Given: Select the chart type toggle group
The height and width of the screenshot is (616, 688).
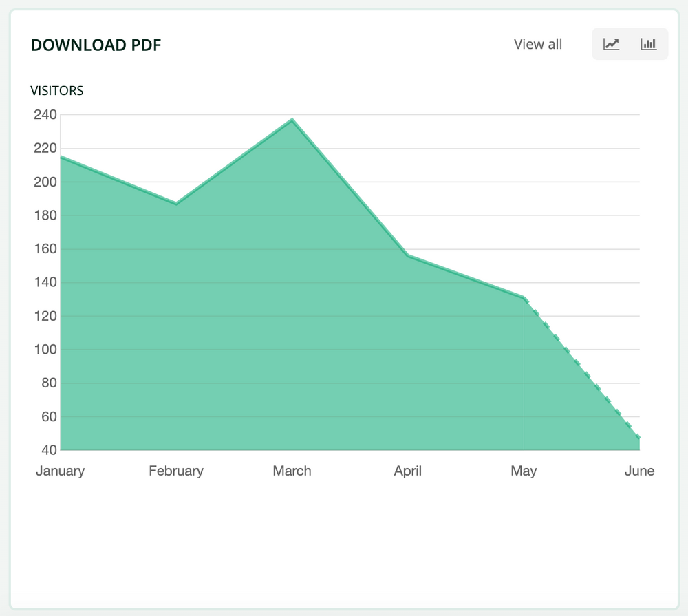Looking at the screenshot, I should 630,43.
